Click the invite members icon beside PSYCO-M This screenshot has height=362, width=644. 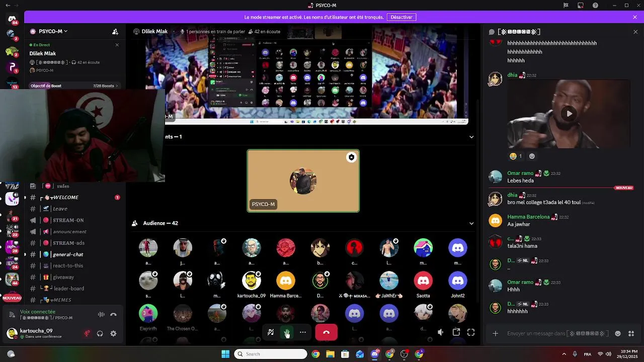coord(115,31)
